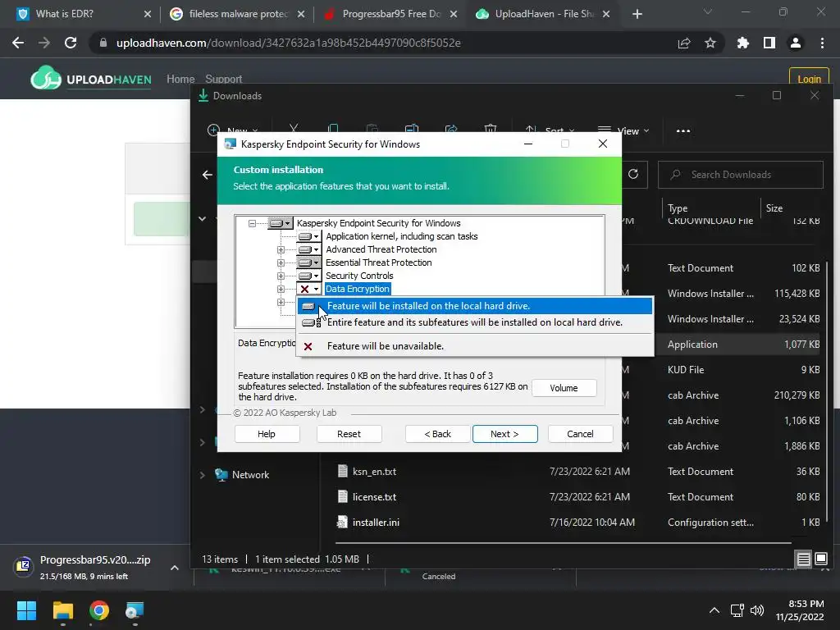Open the share page icon in the address bar
Viewport: 840px width, 630px height.
tap(684, 43)
